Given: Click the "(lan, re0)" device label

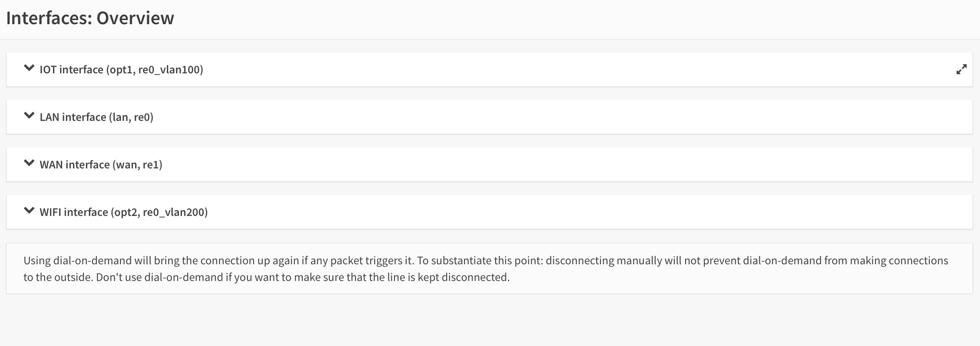Looking at the screenshot, I should coord(131,117).
